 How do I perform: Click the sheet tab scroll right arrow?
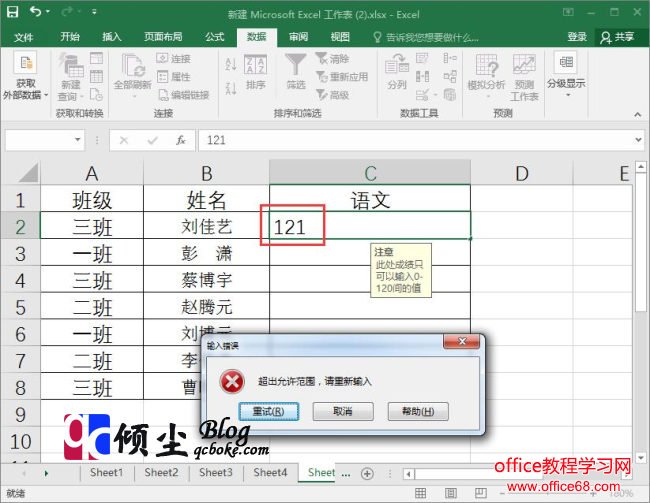point(46,473)
